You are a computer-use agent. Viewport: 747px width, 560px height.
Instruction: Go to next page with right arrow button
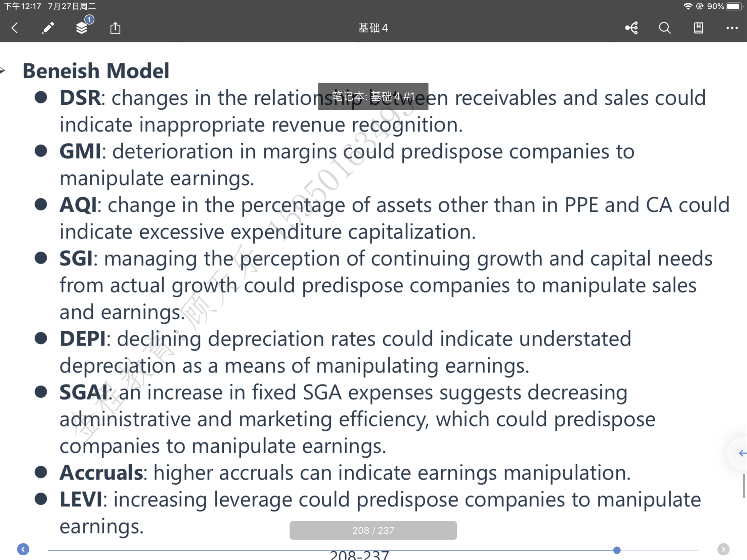723,549
